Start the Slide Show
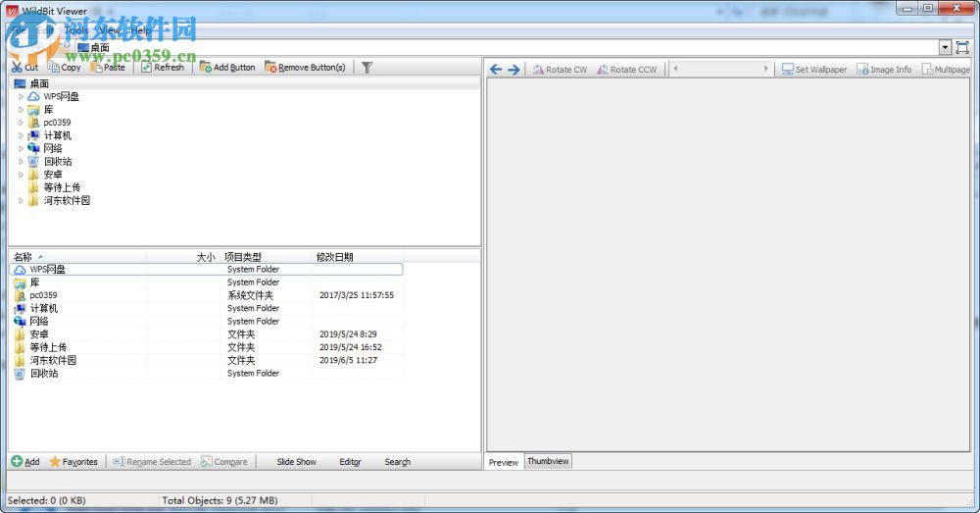Viewport: 980px width, 513px height. point(296,462)
